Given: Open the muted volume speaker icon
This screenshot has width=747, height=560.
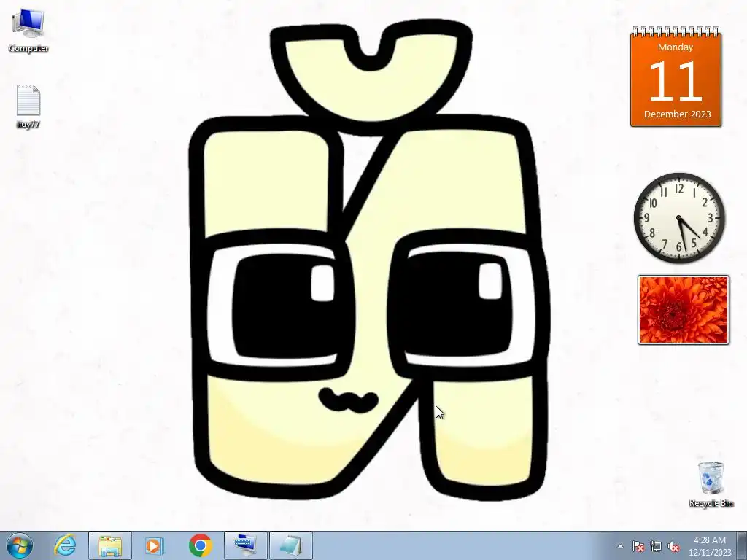Looking at the screenshot, I should tap(673, 546).
